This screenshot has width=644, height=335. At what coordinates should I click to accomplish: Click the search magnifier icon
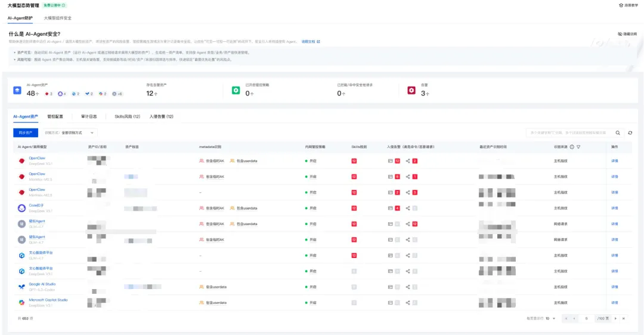point(618,133)
